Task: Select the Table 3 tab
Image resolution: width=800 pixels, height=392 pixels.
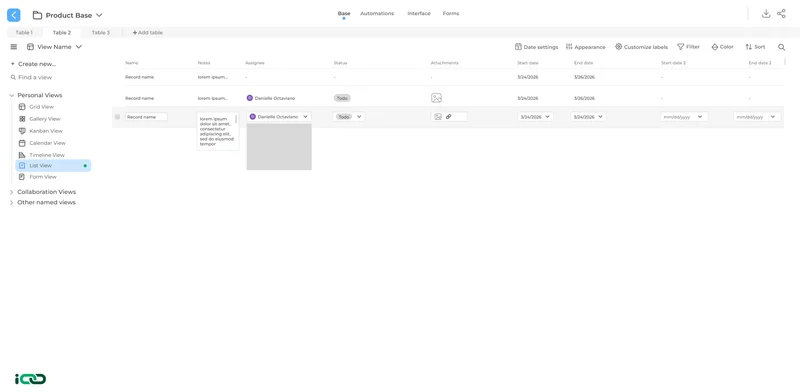Action: pyautogui.click(x=101, y=33)
